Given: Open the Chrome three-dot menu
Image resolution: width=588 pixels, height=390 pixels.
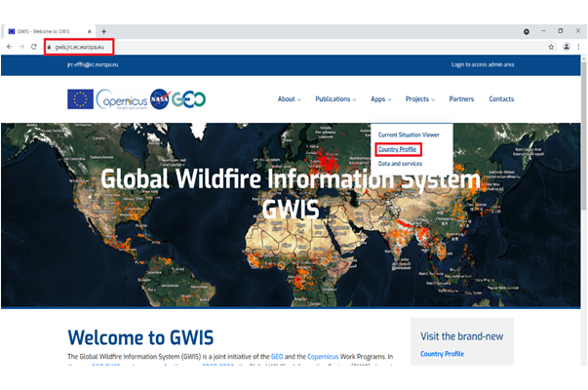Looking at the screenshot, I should 578,46.
